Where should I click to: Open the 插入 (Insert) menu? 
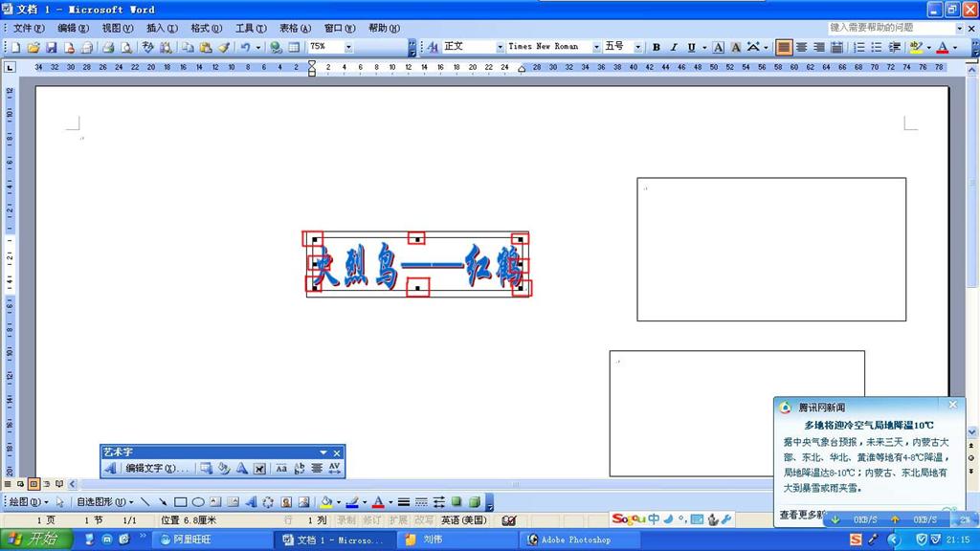coord(162,29)
